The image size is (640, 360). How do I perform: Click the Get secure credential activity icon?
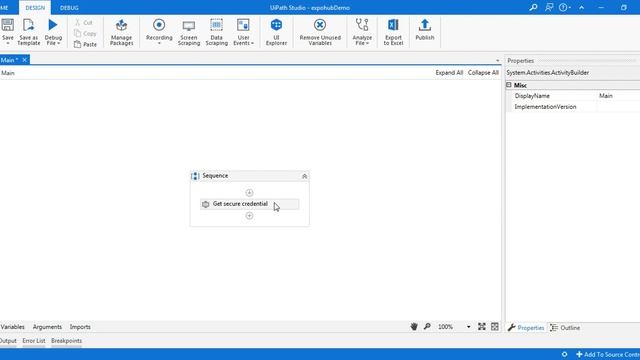click(x=206, y=204)
